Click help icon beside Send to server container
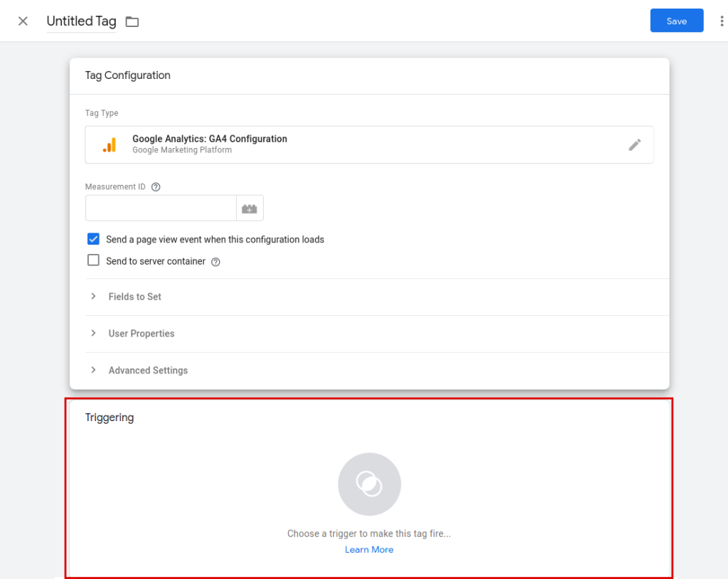Viewport: 728px width, 579px height. pos(215,262)
